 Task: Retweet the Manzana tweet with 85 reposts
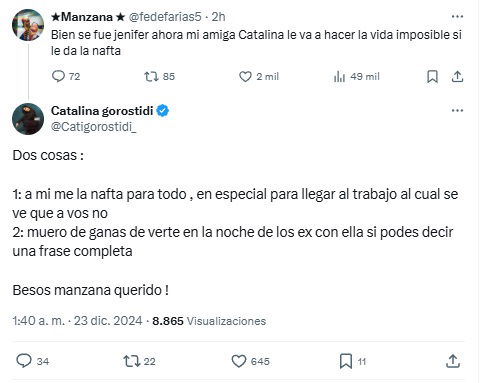click(159, 76)
